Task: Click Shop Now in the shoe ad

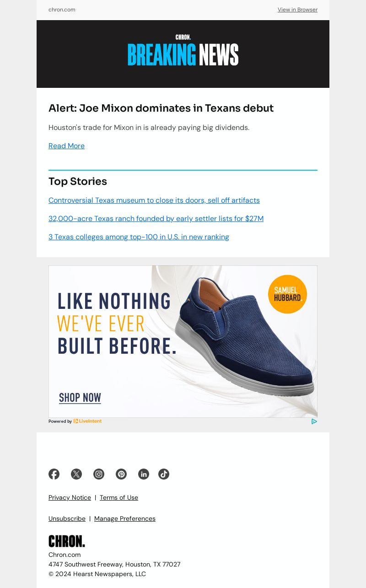Action: [80, 398]
